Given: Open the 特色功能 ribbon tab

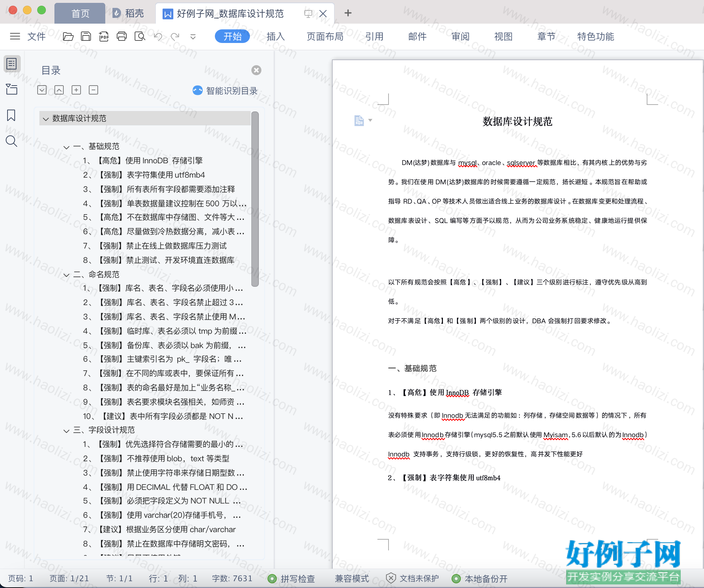Looking at the screenshot, I should (596, 36).
